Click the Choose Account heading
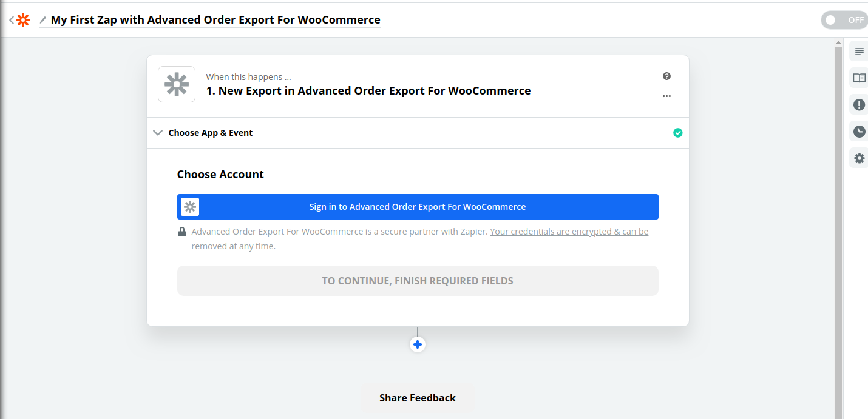 point(220,175)
